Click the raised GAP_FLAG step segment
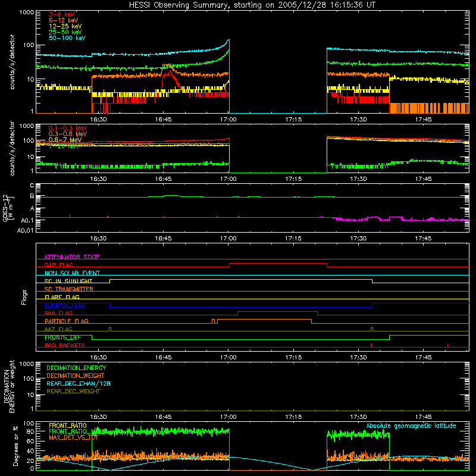476x476 pixels. 278,264
